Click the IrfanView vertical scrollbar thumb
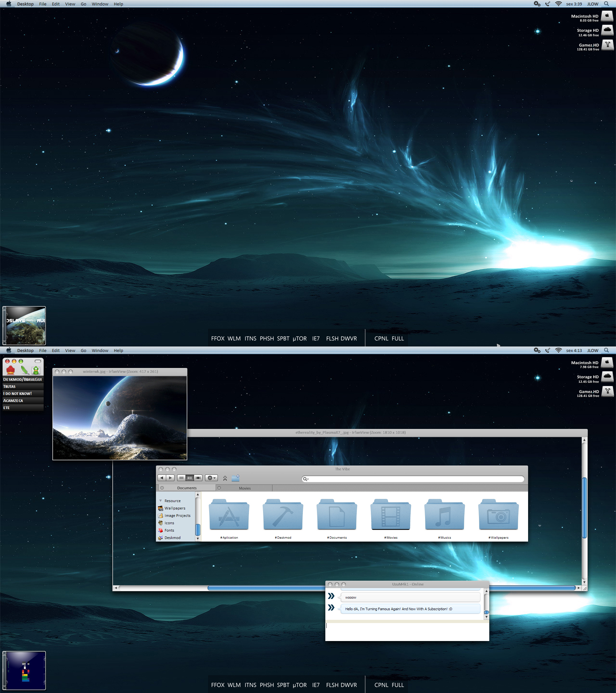 pos(585,508)
